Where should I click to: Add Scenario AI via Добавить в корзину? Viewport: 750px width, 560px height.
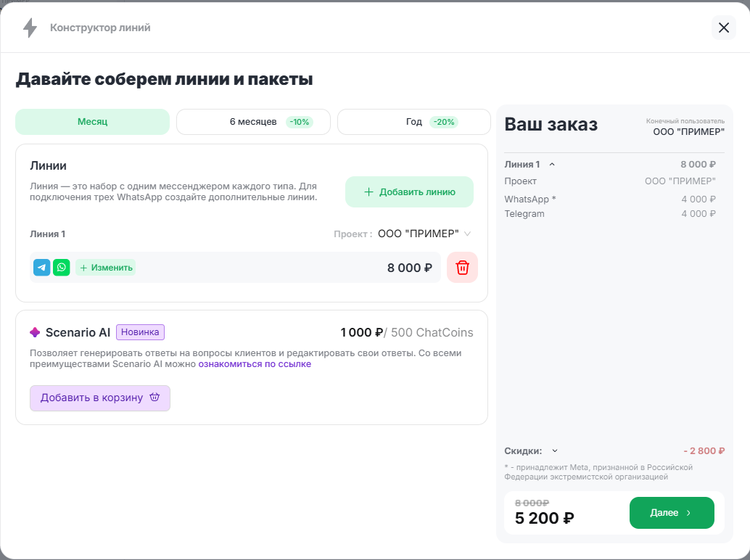[x=100, y=398]
